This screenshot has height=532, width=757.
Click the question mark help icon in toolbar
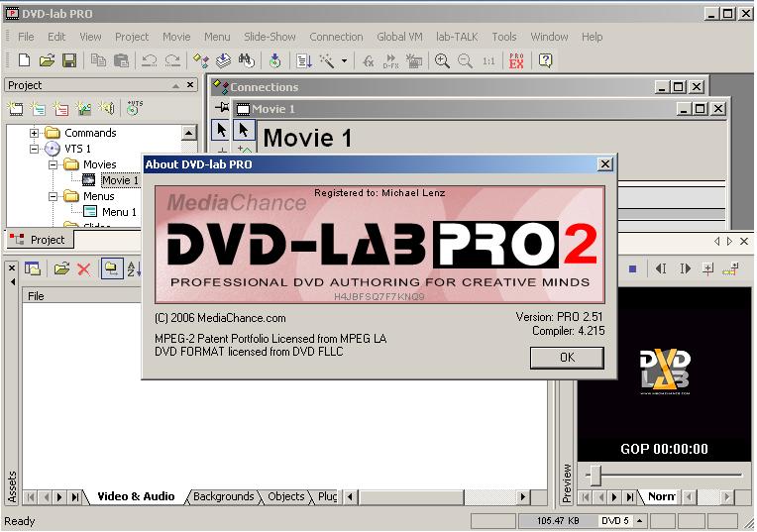pyautogui.click(x=545, y=60)
